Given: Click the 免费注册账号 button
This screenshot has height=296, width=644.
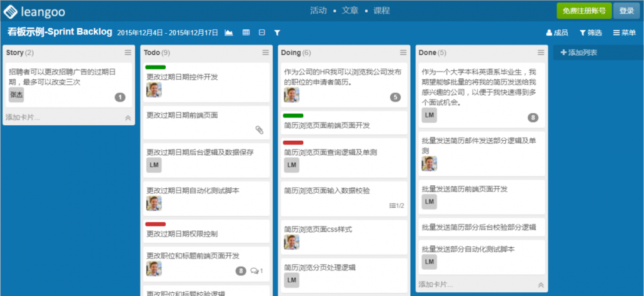Looking at the screenshot, I should click(x=584, y=11).
